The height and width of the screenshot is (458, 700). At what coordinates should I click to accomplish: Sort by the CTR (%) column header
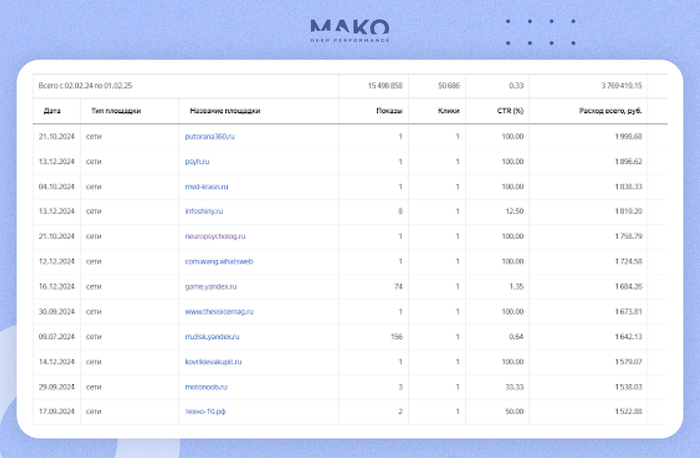pyautogui.click(x=510, y=111)
